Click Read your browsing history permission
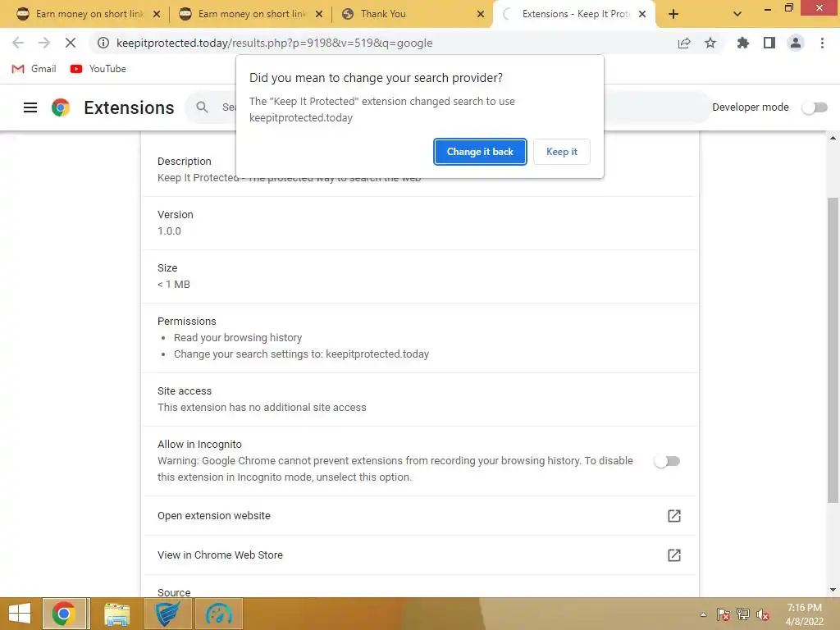 [x=238, y=337]
